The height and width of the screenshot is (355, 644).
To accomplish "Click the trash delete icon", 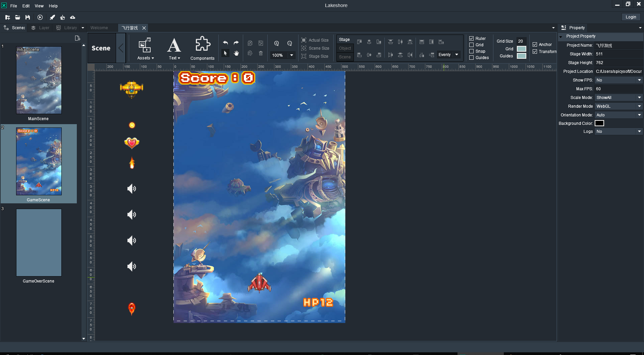I will [261, 53].
